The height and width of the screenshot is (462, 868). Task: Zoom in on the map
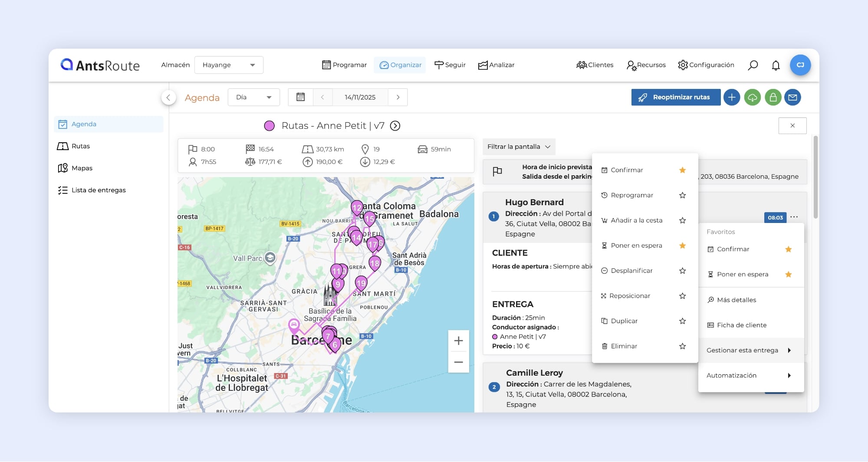point(458,341)
